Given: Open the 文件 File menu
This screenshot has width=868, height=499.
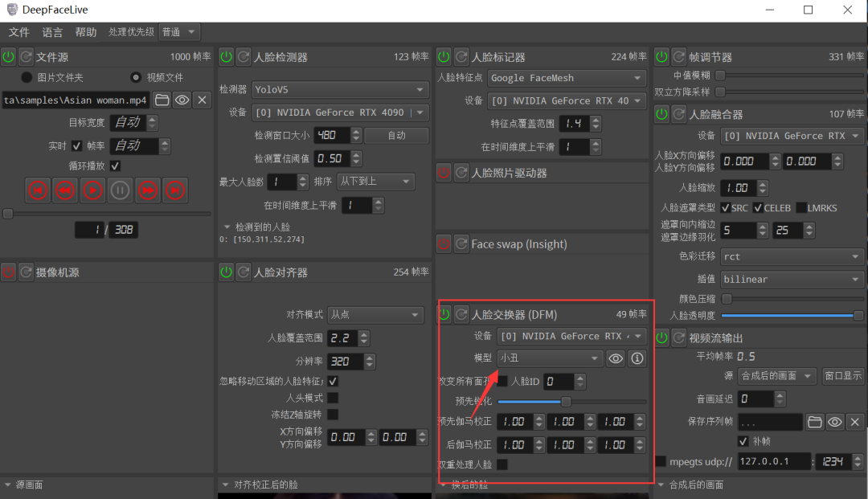Looking at the screenshot, I should pos(18,32).
